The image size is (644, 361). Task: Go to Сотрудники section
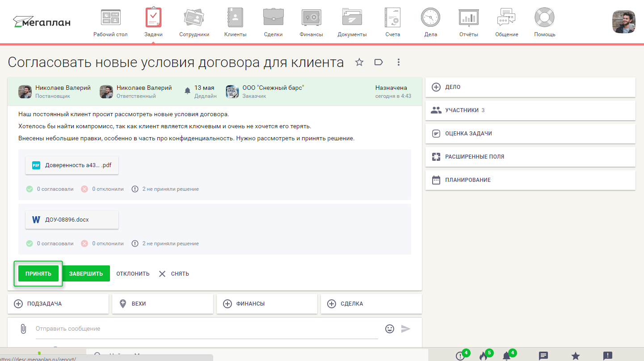coord(194,22)
